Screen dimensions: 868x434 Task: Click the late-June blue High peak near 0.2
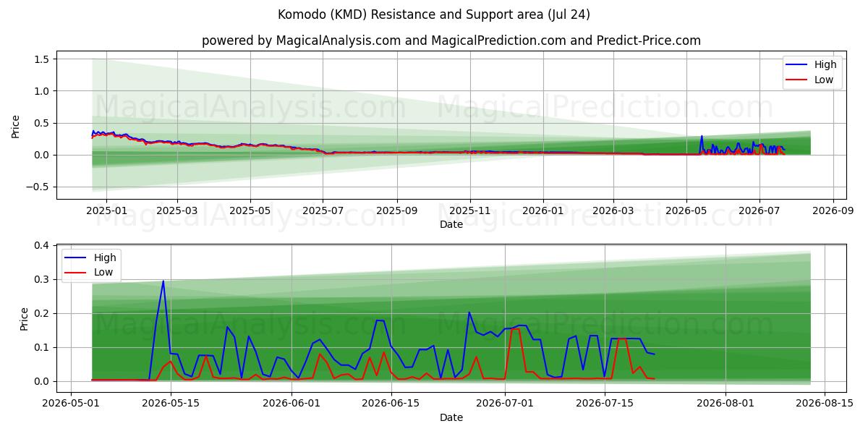(x=469, y=312)
